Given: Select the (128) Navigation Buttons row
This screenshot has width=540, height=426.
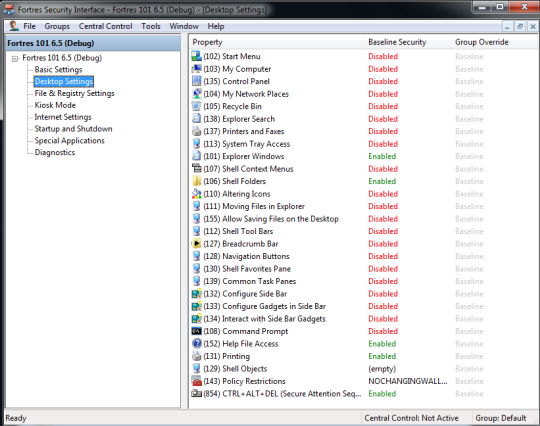Looking at the screenshot, I should pyautogui.click(x=364, y=256).
